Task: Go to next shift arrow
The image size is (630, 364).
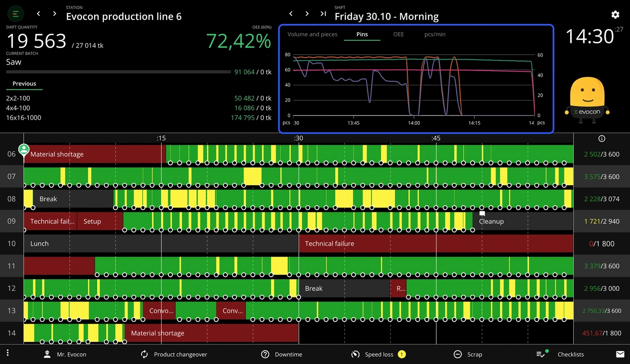Action: (x=307, y=14)
